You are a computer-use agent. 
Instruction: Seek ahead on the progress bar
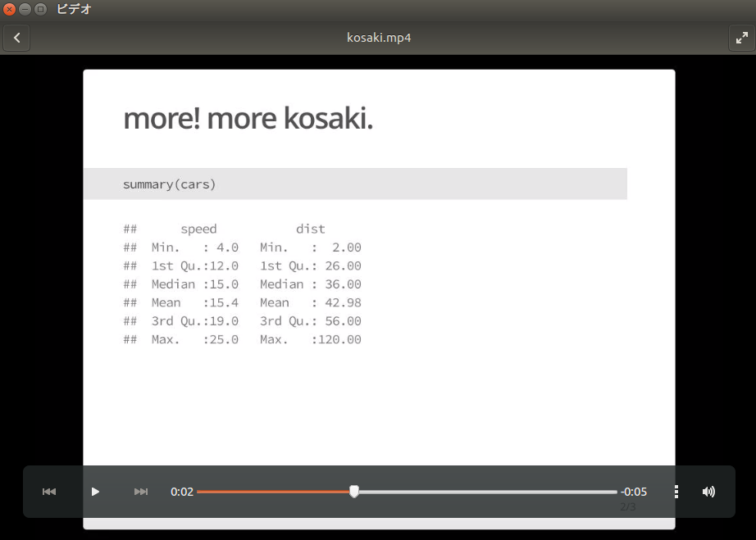pyautogui.click(x=492, y=492)
